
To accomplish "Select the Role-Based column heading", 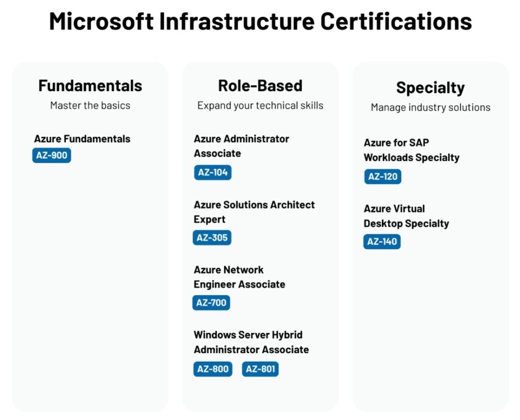I will [x=260, y=85].
